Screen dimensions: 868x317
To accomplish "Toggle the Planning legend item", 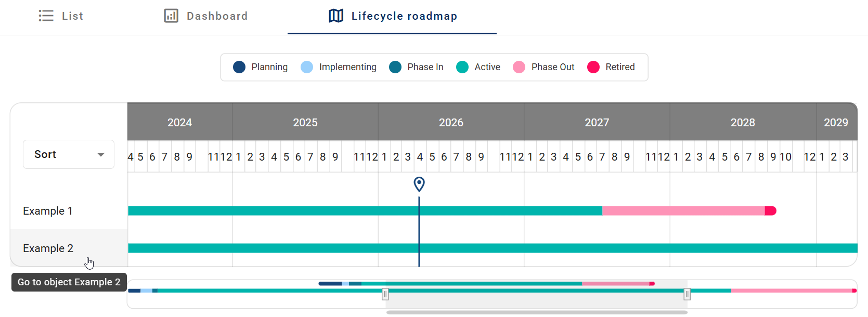I will (260, 67).
